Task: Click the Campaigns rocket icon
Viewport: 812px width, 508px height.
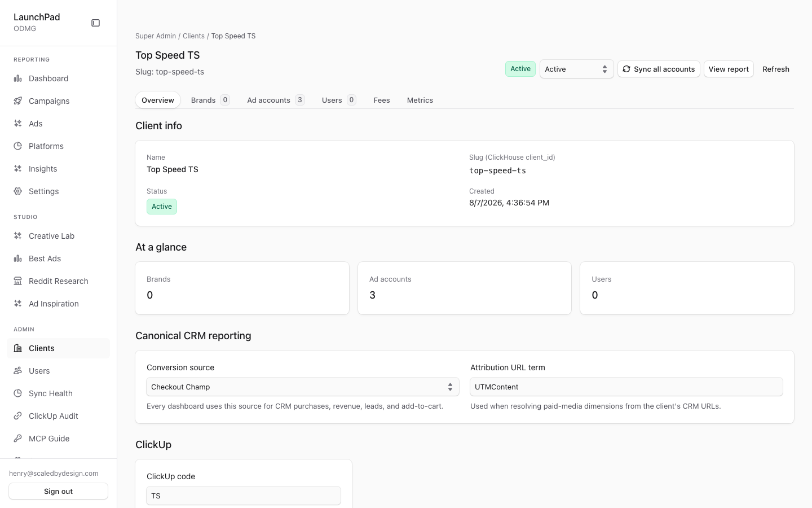Action: [18, 101]
